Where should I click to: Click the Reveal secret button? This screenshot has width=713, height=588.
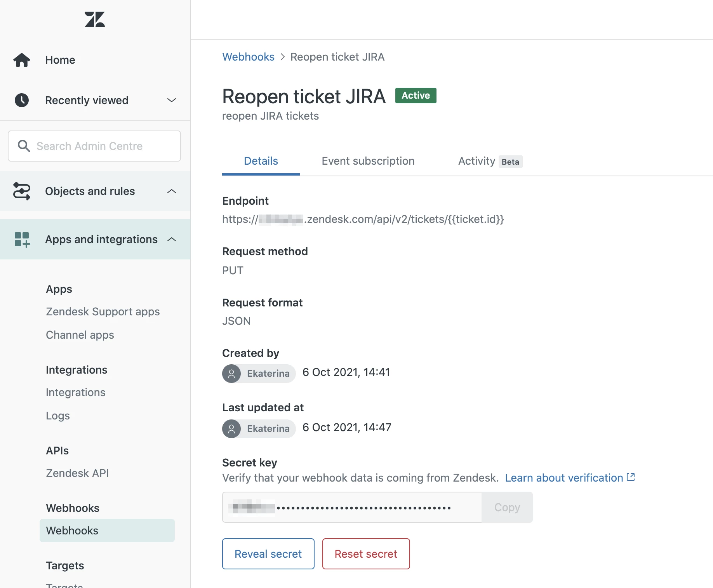[268, 554]
